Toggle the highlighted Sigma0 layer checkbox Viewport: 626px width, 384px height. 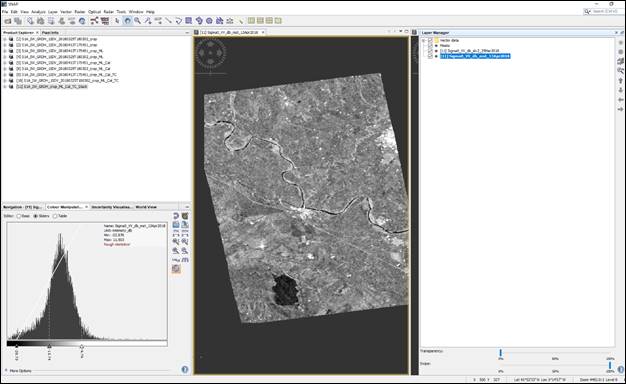coord(430,56)
